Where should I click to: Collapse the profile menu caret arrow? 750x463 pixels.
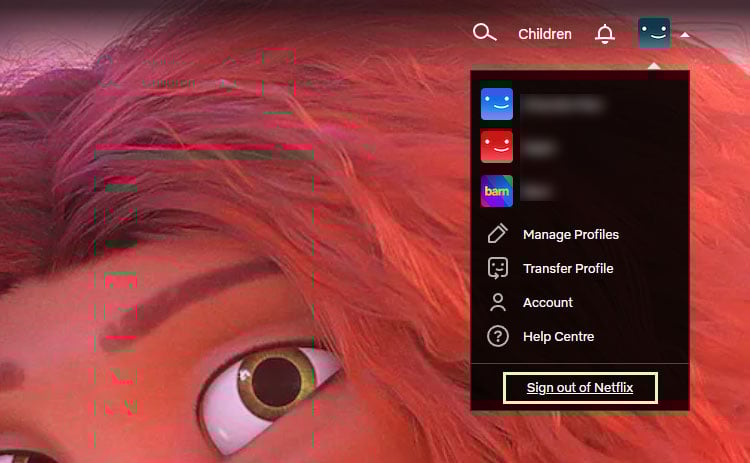(685, 34)
